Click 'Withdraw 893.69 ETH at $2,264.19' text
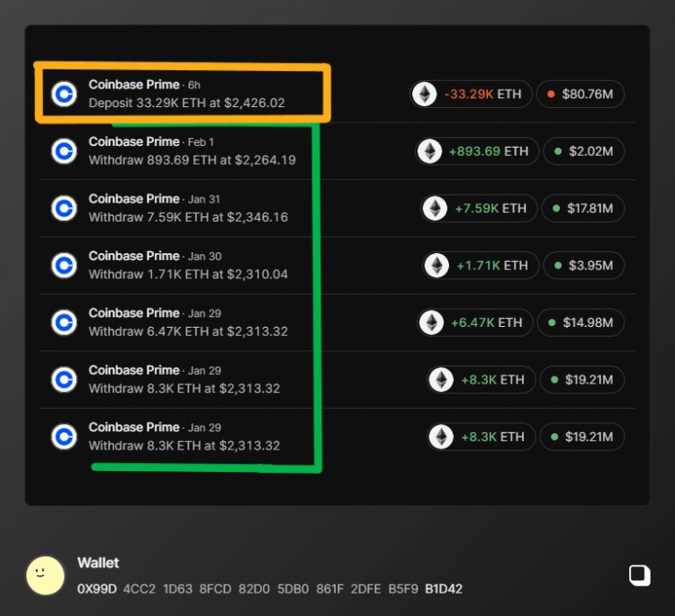675x616 pixels. coord(192,160)
